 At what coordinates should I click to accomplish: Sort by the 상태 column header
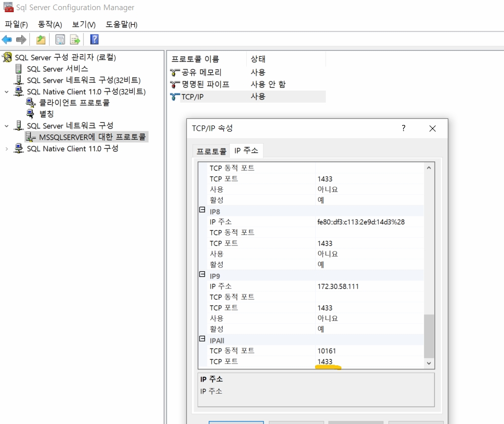point(286,59)
